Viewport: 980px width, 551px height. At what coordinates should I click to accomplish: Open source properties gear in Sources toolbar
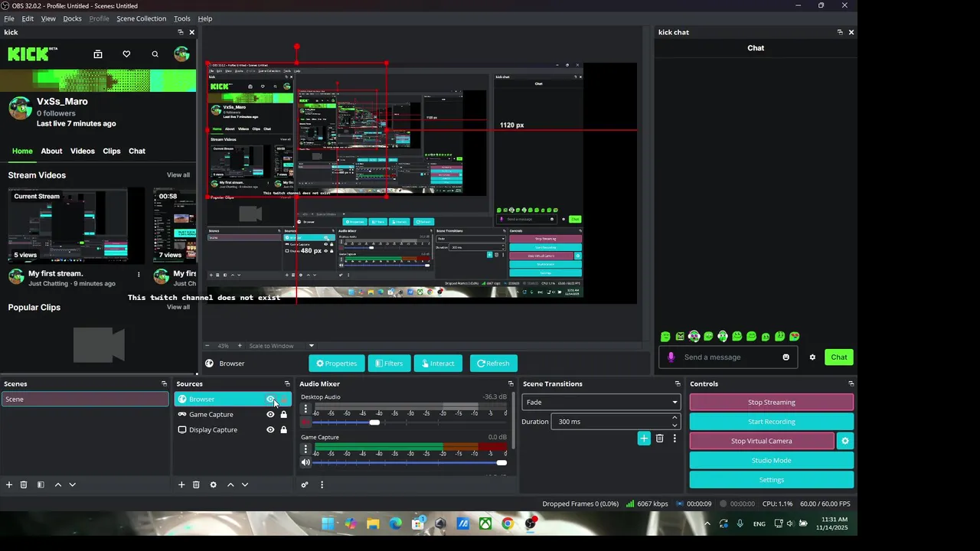(213, 484)
